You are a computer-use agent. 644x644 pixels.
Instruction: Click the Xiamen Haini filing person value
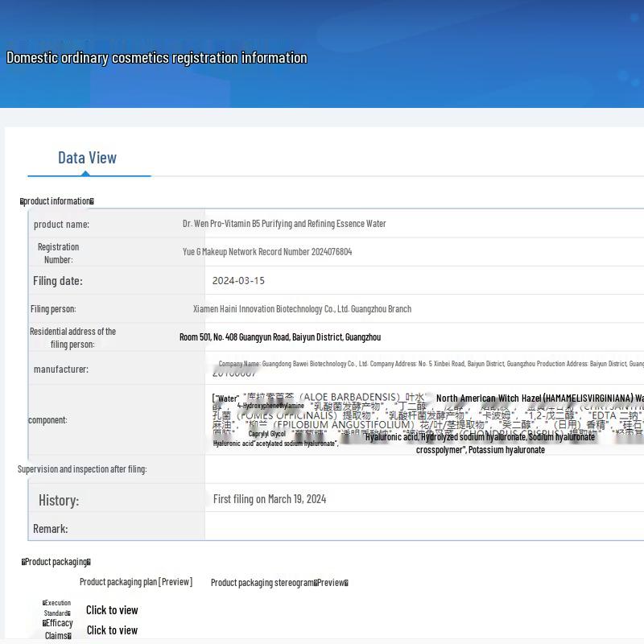[302, 309]
